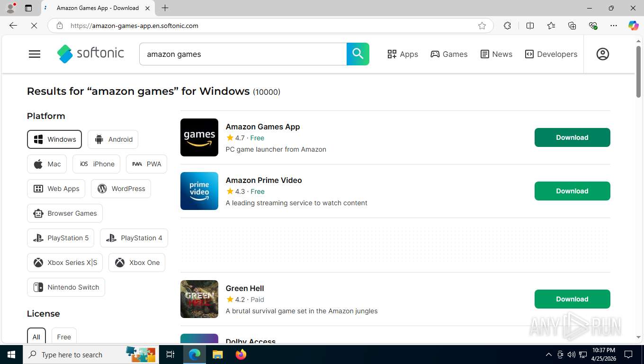Open the Green Hell game thumbnail

coord(199,299)
